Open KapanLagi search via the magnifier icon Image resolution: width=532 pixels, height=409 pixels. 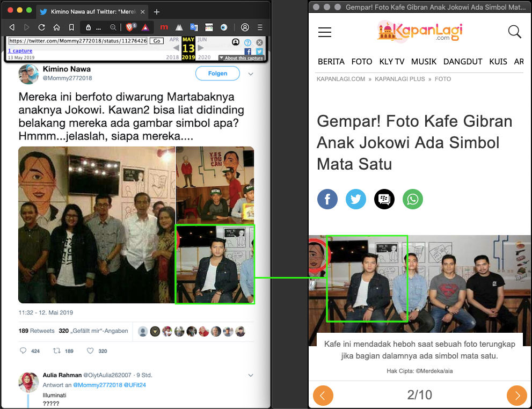pyautogui.click(x=514, y=32)
